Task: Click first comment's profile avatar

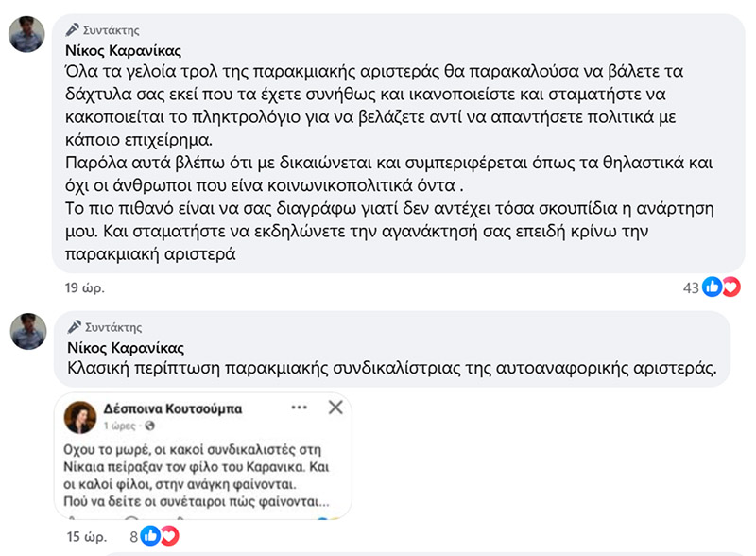Action: click(x=28, y=35)
